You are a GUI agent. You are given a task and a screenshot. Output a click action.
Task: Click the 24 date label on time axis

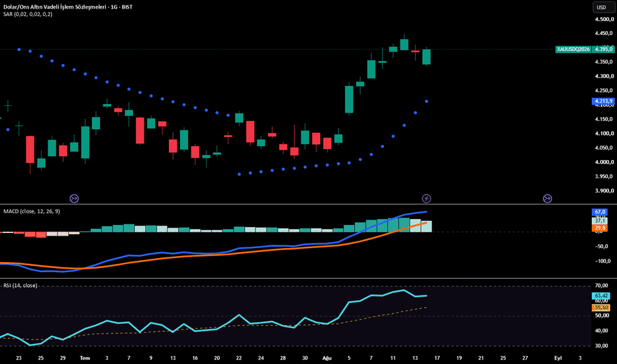(261, 358)
